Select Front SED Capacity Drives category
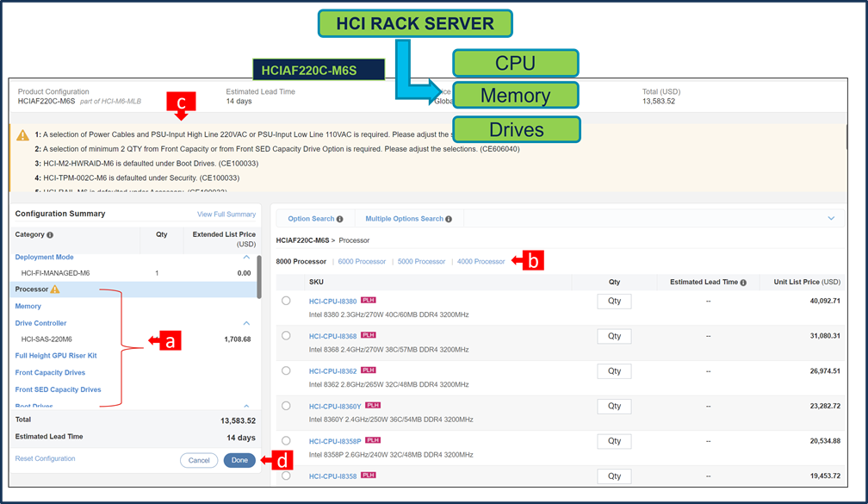 59,390
